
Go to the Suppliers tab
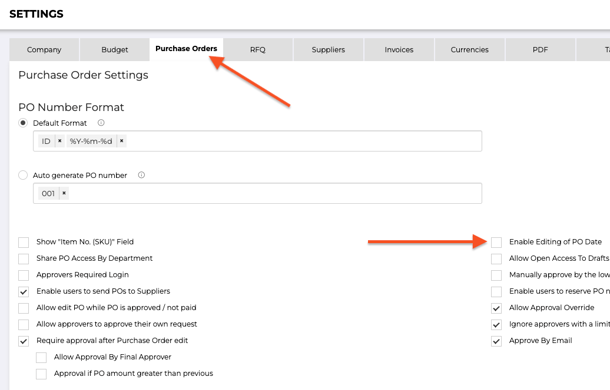328,49
